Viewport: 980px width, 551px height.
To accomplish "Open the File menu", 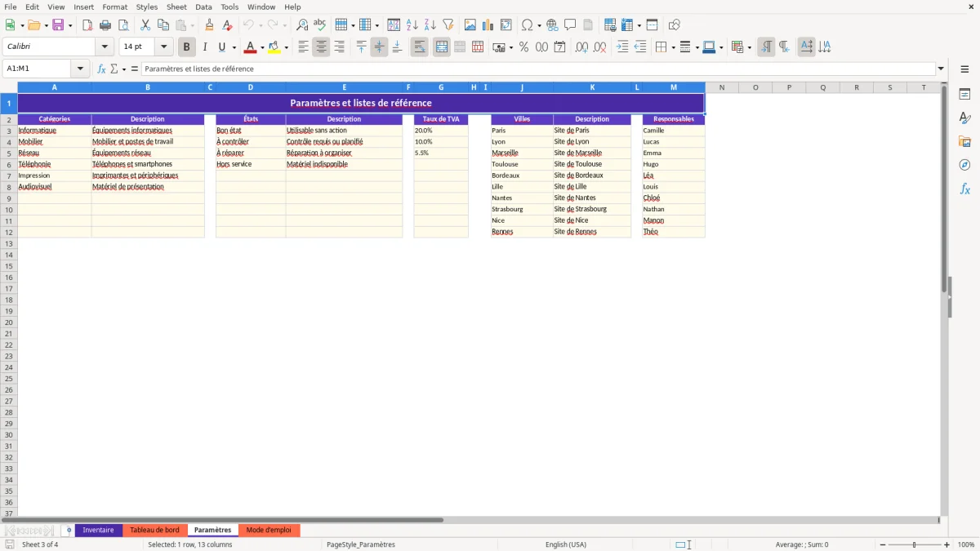I will click(11, 7).
